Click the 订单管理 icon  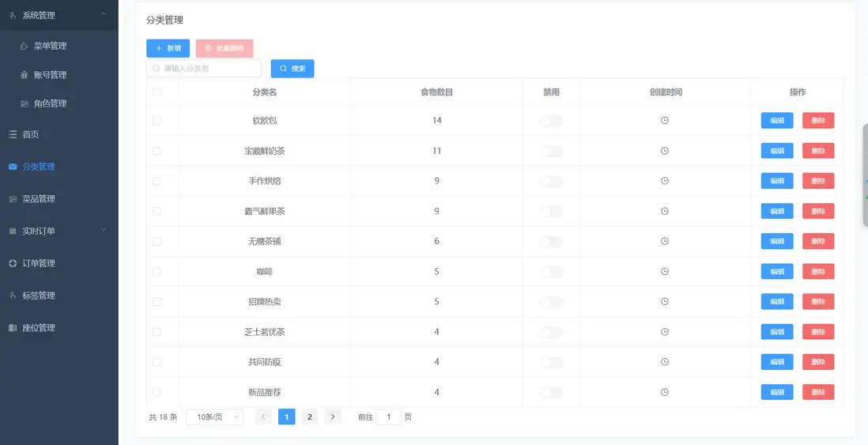[13, 263]
